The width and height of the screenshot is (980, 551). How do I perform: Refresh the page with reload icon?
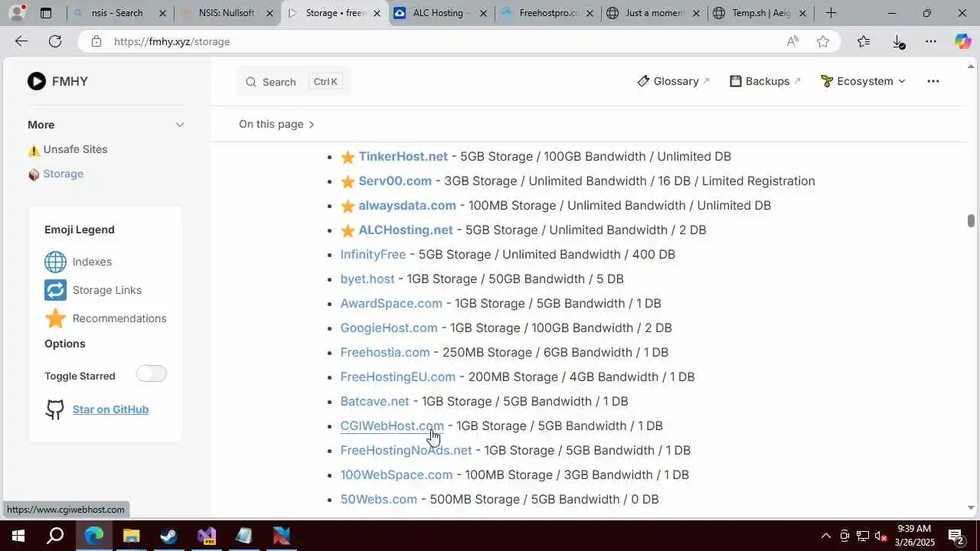(x=55, y=41)
